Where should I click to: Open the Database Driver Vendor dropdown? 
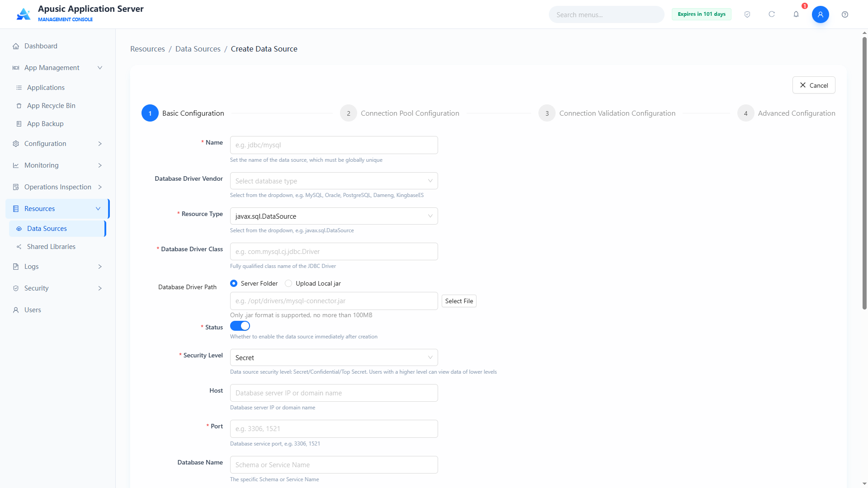pyautogui.click(x=334, y=181)
